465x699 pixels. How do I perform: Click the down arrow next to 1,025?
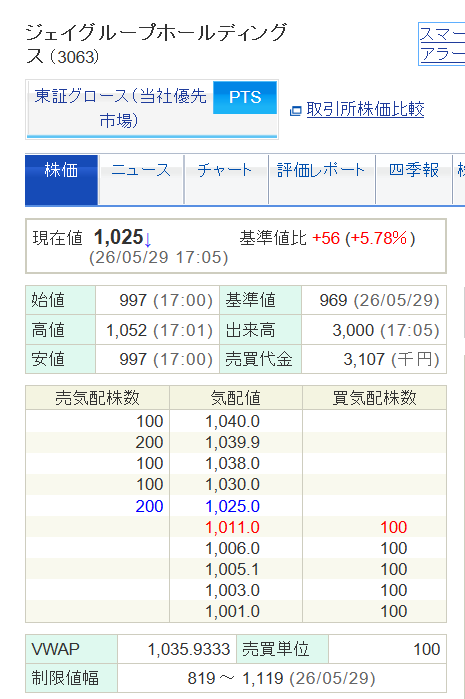[x=148, y=240]
